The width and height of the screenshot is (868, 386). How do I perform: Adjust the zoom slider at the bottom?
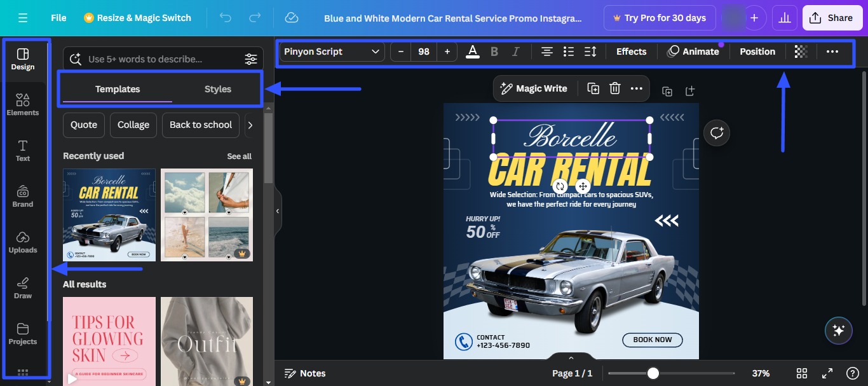click(653, 373)
